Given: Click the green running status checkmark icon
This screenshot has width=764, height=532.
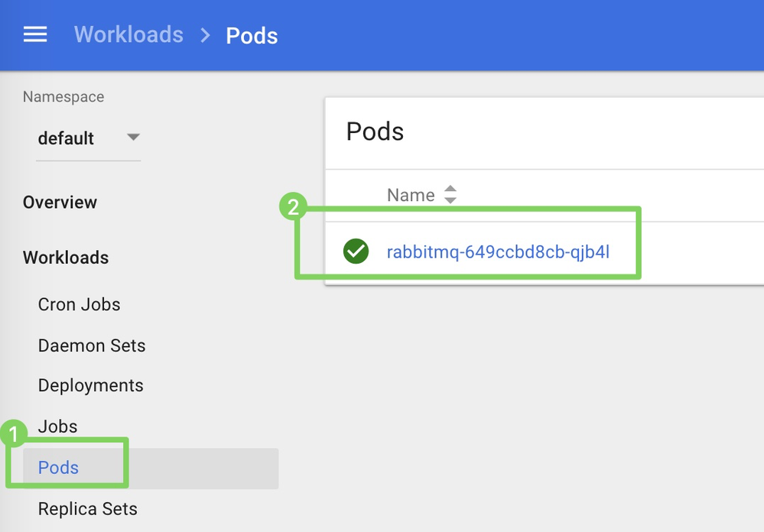Looking at the screenshot, I should pyautogui.click(x=356, y=251).
